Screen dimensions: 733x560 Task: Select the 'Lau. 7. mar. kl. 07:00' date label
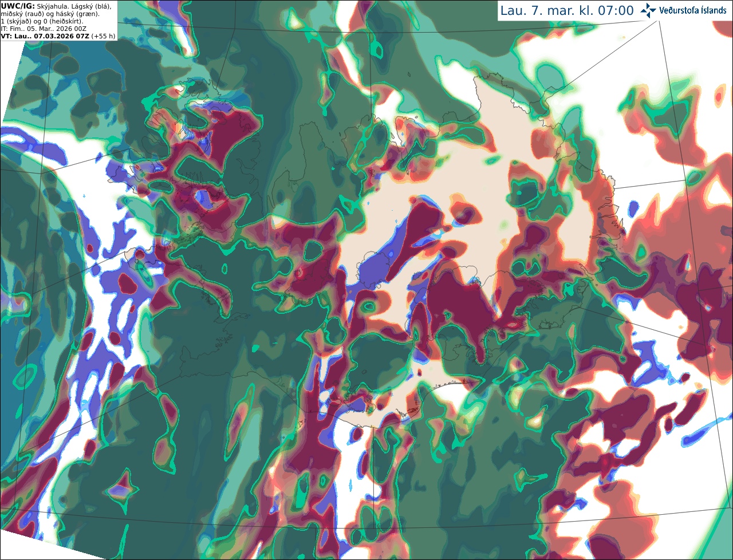coord(567,10)
